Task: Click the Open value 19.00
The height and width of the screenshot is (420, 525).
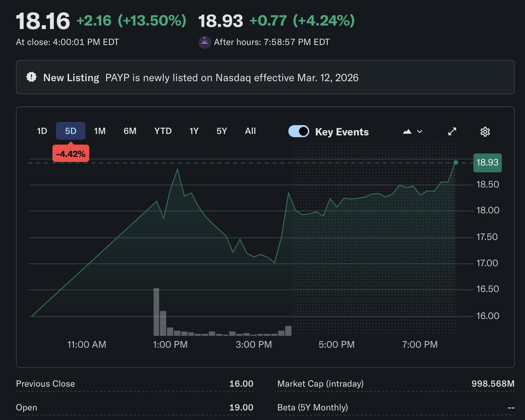Action: pyautogui.click(x=241, y=407)
